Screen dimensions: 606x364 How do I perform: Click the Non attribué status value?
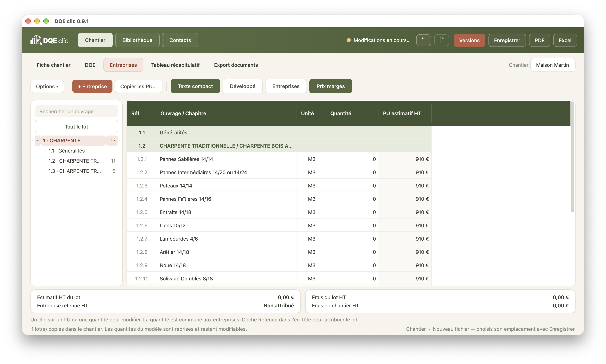click(x=278, y=305)
